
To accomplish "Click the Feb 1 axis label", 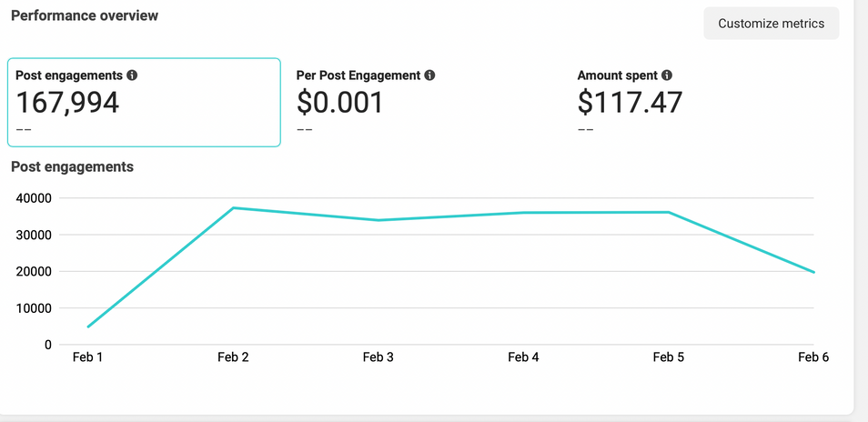I will coord(88,357).
